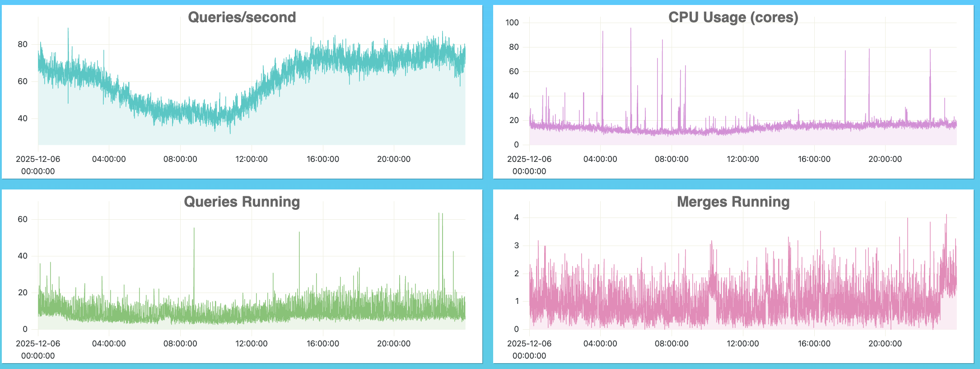Click 20:00:00 axis label in CPU Usage chart
The height and width of the screenshot is (369, 980).
pos(885,159)
